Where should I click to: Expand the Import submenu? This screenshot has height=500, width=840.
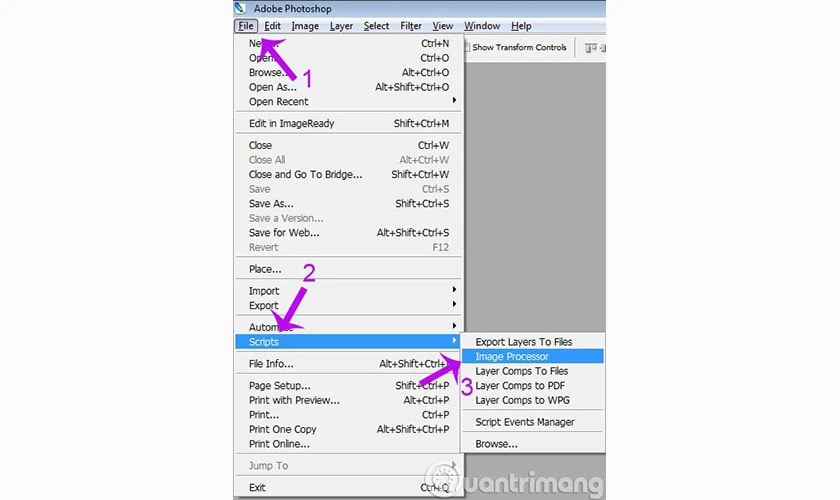348,290
